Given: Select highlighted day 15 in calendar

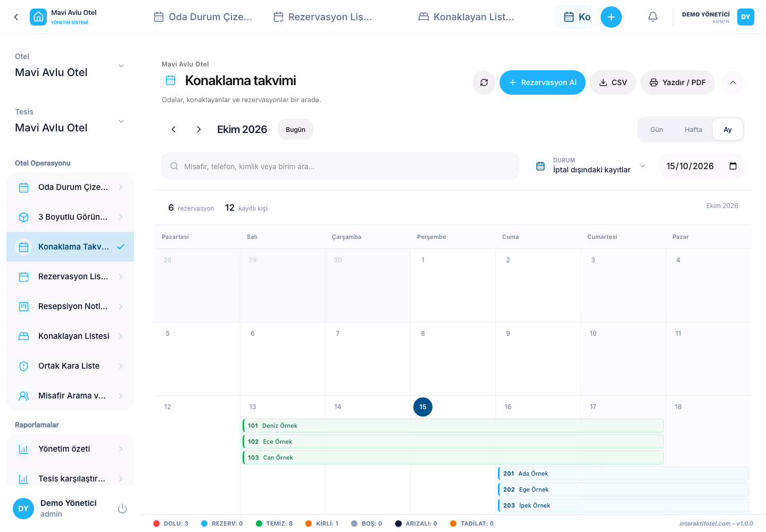Looking at the screenshot, I should pos(423,407).
